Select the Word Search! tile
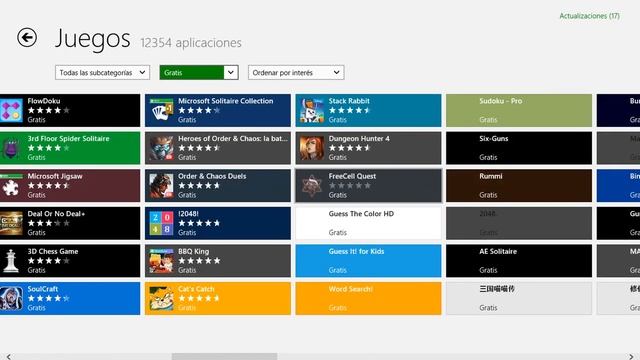Image resolution: width=640 pixels, height=360 pixels. [368, 298]
